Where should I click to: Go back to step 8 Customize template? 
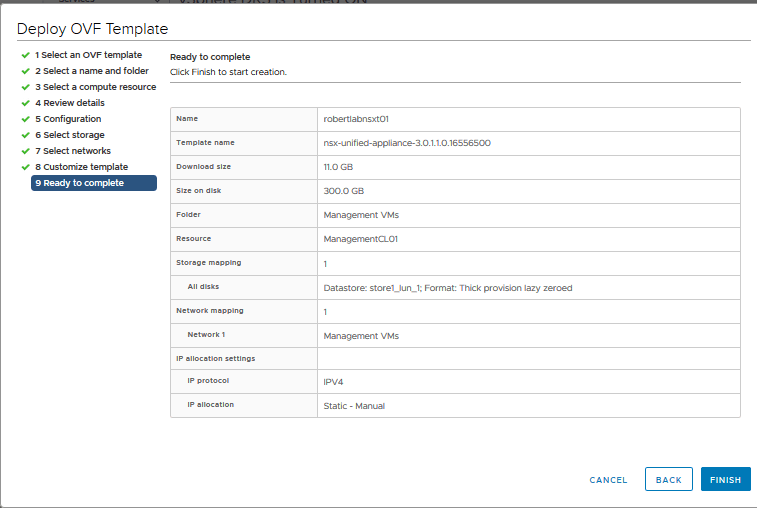[81, 167]
